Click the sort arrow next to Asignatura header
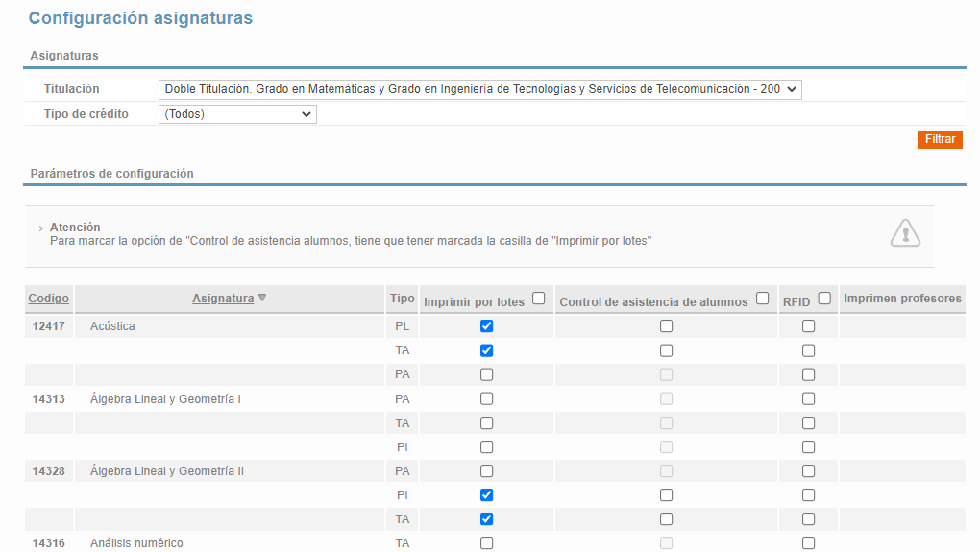 (x=262, y=298)
